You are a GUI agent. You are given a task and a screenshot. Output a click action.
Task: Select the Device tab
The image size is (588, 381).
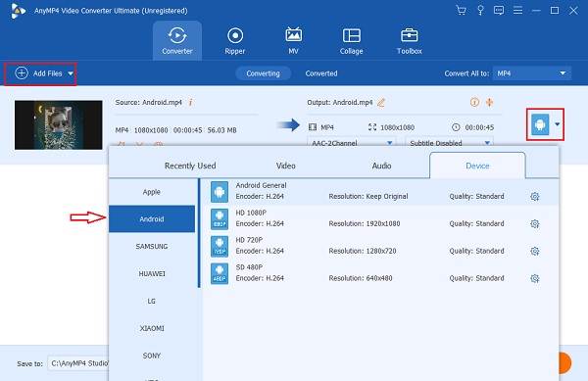(x=477, y=166)
